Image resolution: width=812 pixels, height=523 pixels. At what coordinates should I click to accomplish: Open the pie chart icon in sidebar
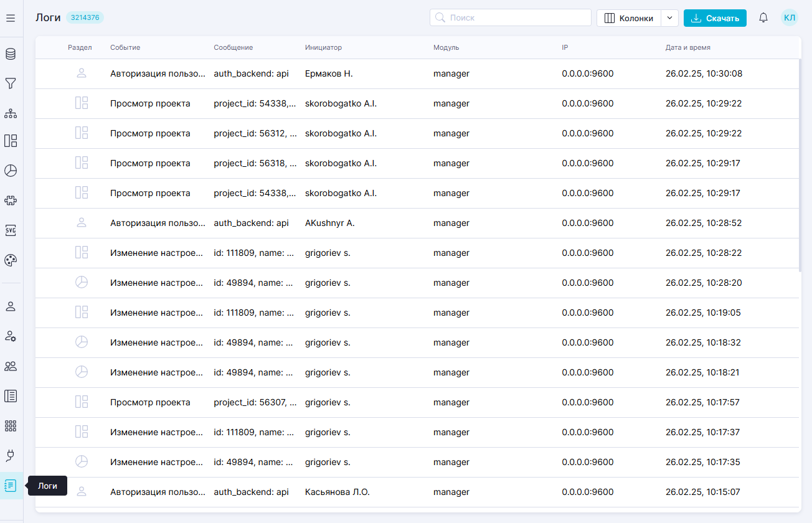[11, 171]
